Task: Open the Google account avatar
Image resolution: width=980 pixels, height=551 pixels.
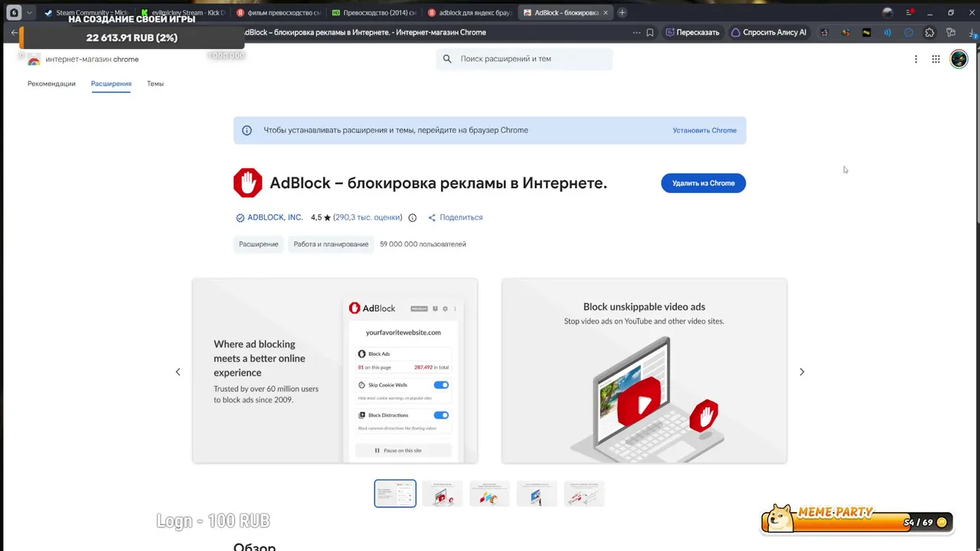Action: tap(959, 59)
